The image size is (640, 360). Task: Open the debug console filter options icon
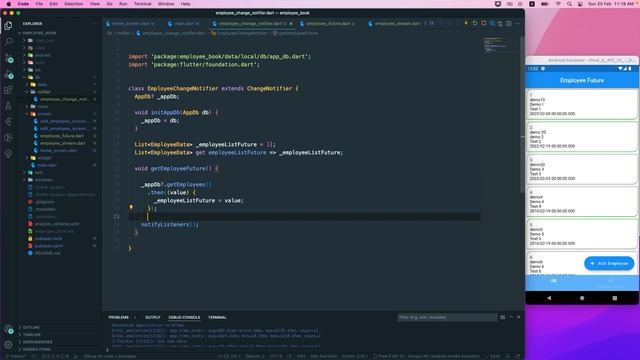[x=502, y=317]
